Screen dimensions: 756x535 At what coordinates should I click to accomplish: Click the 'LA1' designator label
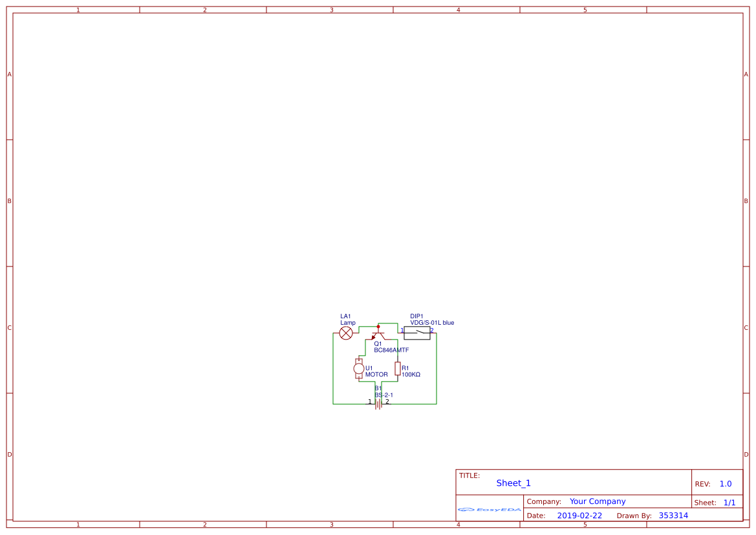345,316
